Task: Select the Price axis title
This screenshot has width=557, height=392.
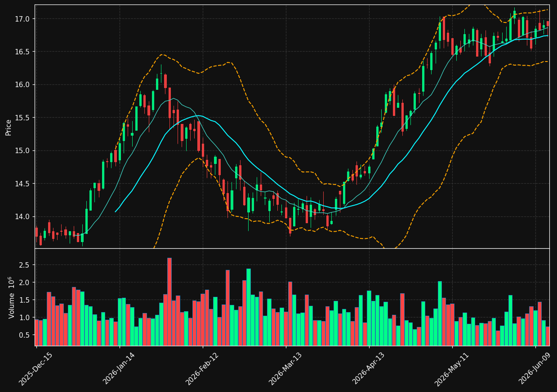Action: point(9,127)
